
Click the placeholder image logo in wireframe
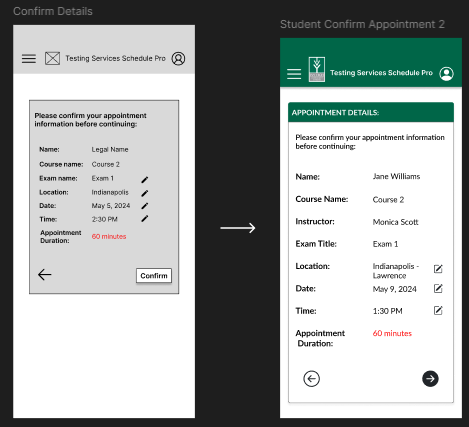pos(52,58)
